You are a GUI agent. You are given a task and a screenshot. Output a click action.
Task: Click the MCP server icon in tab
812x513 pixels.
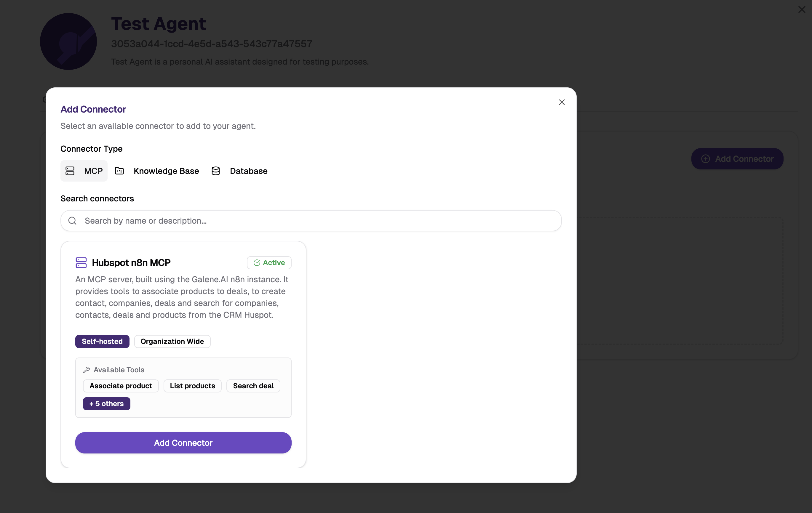[x=70, y=171]
